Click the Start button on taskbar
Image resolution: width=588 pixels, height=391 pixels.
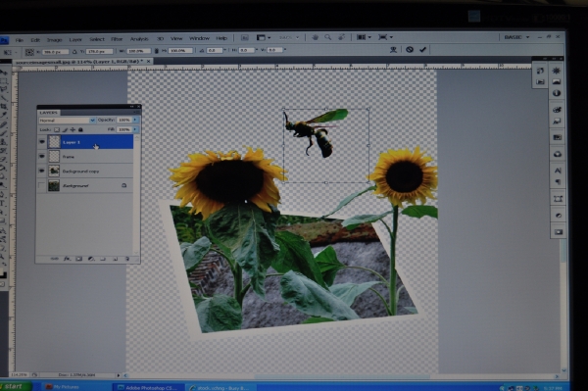point(16,386)
